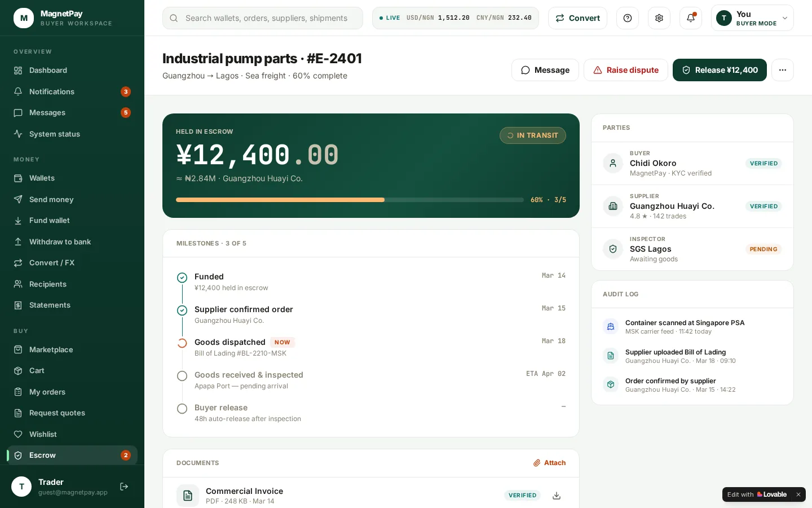The image size is (812, 508).
Task: Click the Goods dispatched progress spinner icon
Action: coord(182,343)
